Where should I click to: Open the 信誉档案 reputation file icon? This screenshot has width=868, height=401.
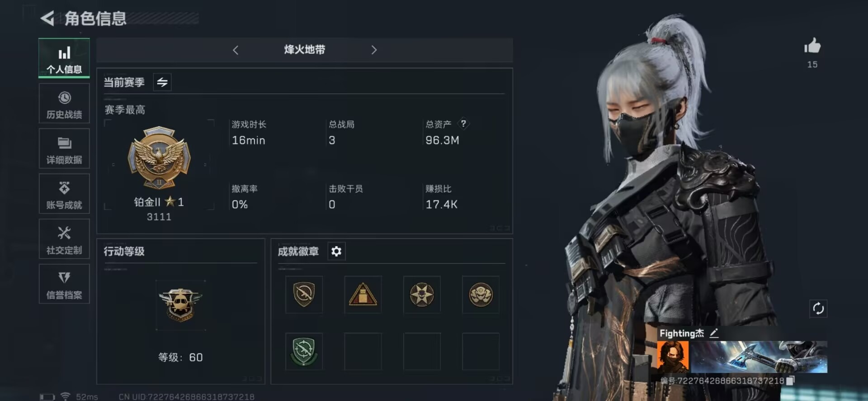pos(64,284)
